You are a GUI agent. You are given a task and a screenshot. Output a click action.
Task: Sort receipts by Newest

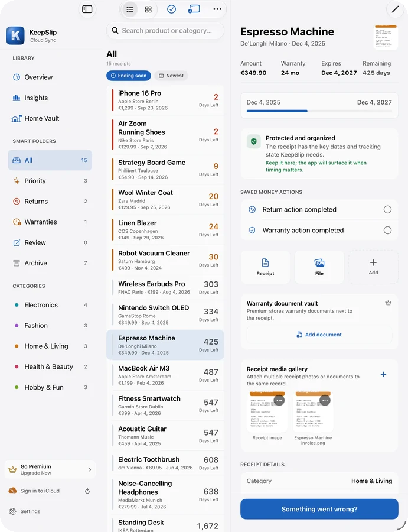pos(171,76)
